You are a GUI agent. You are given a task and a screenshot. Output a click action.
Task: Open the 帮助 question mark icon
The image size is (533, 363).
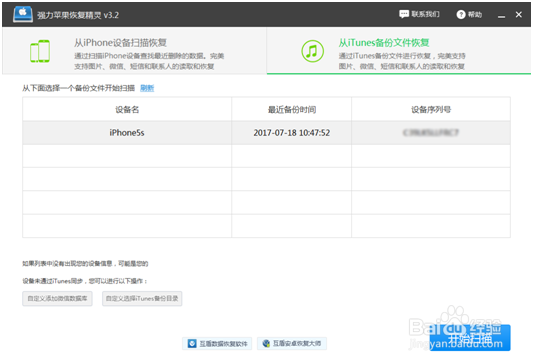click(461, 14)
